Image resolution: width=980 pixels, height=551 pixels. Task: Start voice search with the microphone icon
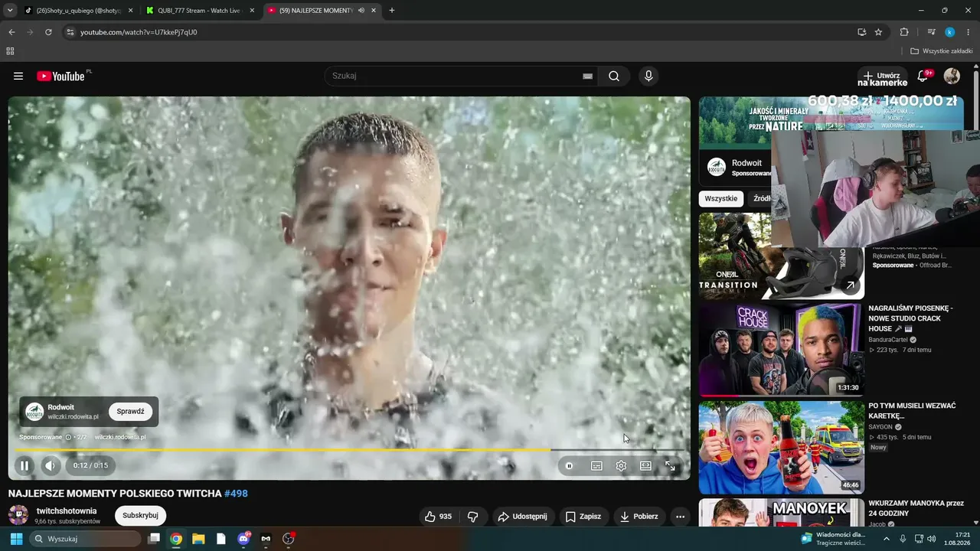click(648, 76)
